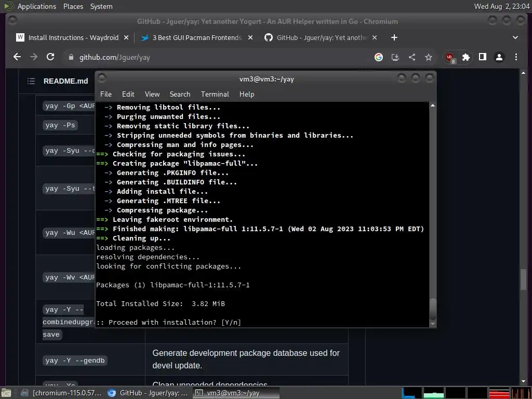Click the clock showing Wed Aug 2, 23:04
This screenshot has width=532, height=399.
coord(502,6)
